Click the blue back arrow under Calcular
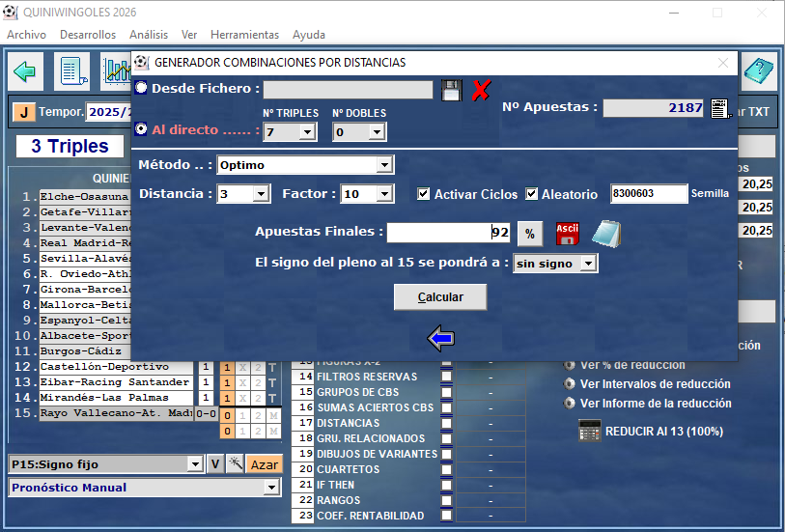 [x=440, y=338]
